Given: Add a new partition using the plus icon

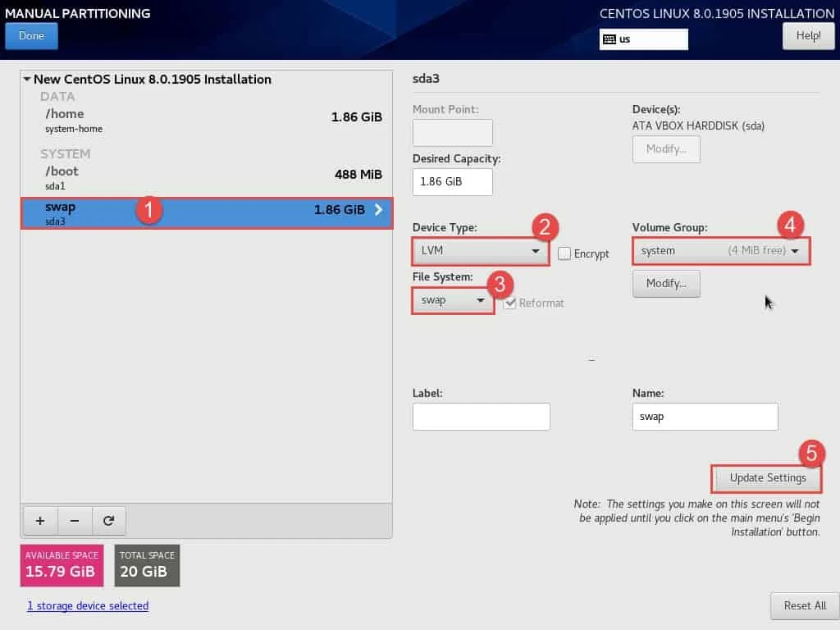Looking at the screenshot, I should tap(39, 520).
